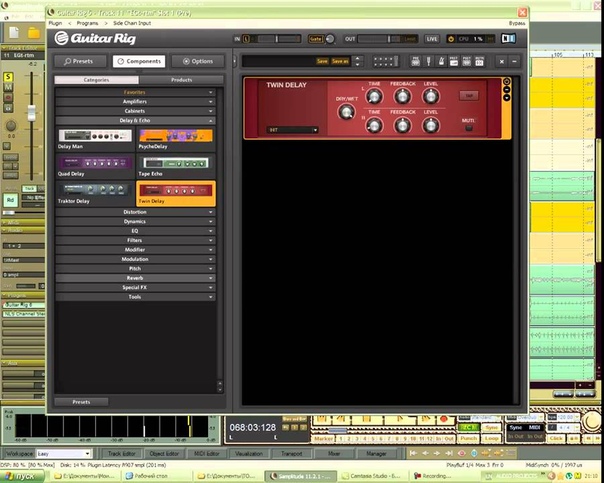The width and height of the screenshot is (604, 483).
Task: Open the virtual rig kontrol grid
Action: coord(385,61)
